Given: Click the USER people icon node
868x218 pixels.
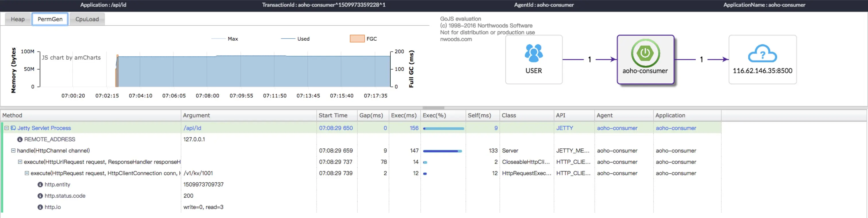Looking at the screenshot, I should [x=534, y=53].
